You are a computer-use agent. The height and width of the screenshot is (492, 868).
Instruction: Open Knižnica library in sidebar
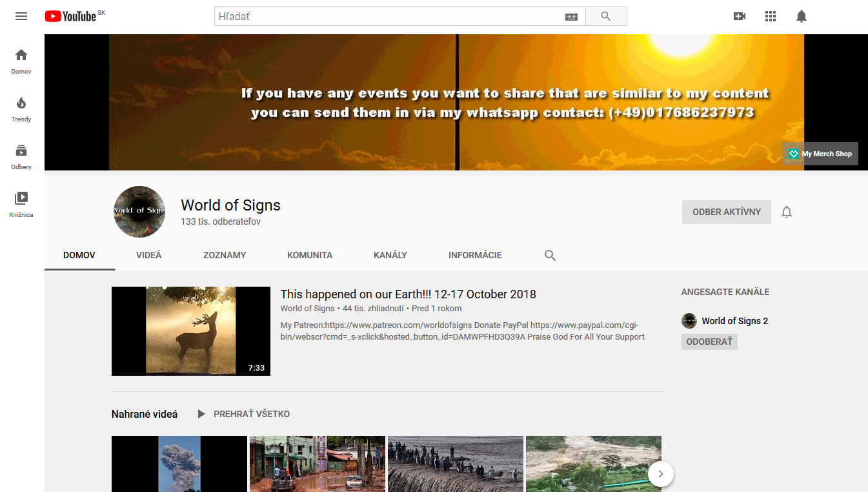point(21,205)
